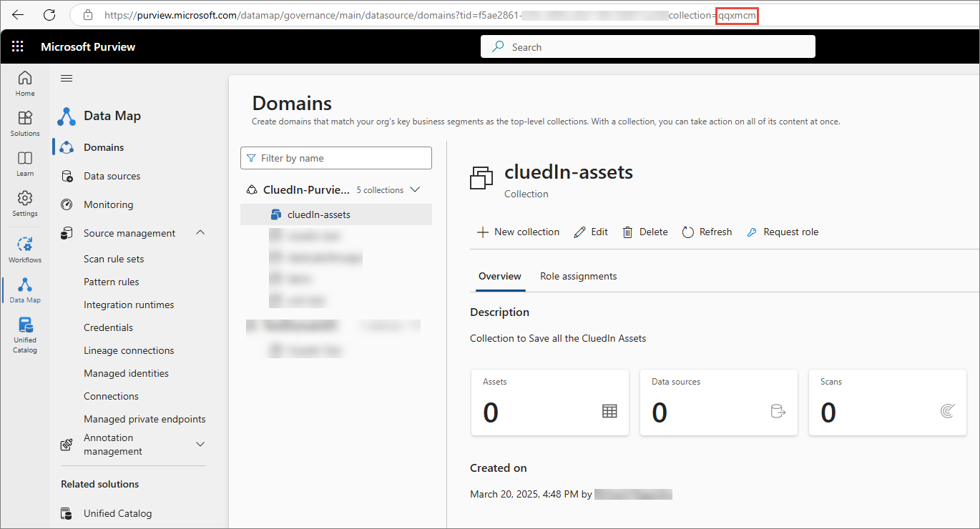Click the Source management database icon

pyautogui.click(x=67, y=233)
